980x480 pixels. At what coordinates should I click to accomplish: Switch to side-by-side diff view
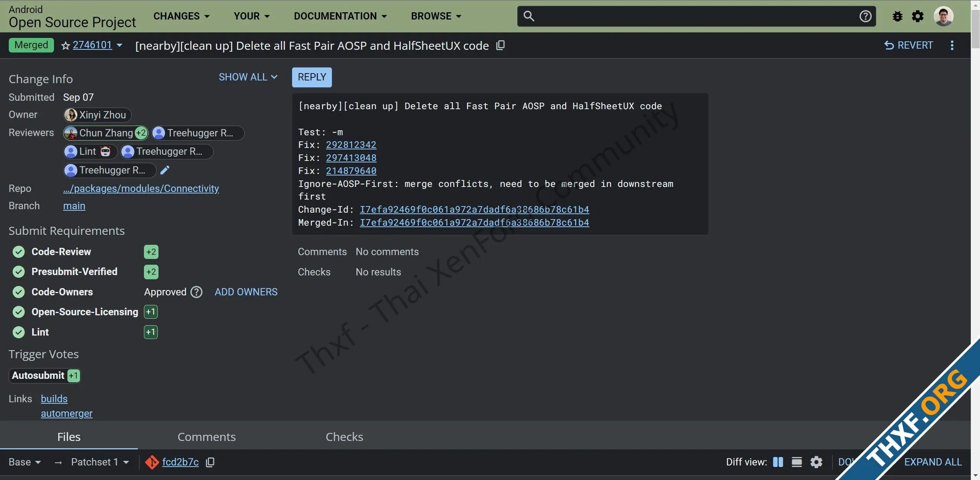(778, 462)
